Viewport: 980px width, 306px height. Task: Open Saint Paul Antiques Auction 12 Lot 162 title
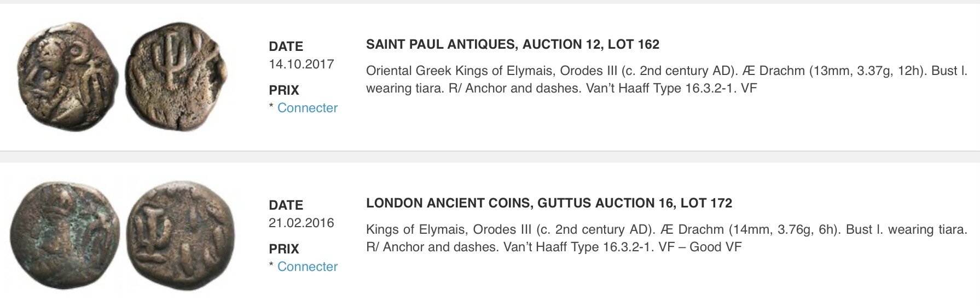(513, 44)
